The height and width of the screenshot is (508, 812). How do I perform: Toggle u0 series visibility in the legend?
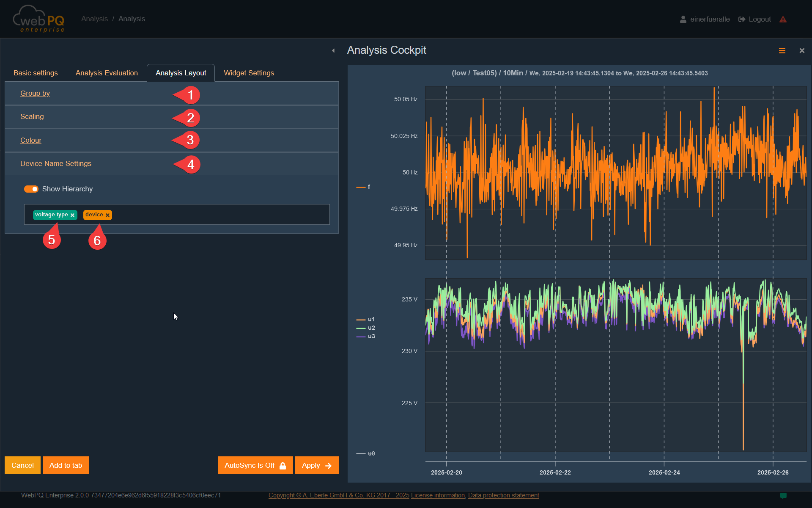click(x=371, y=453)
